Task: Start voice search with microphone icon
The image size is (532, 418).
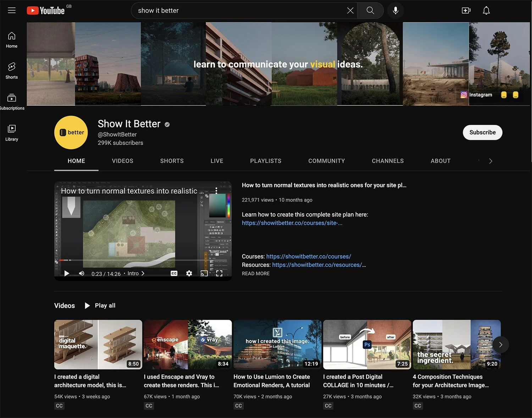Action: [x=395, y=11]
